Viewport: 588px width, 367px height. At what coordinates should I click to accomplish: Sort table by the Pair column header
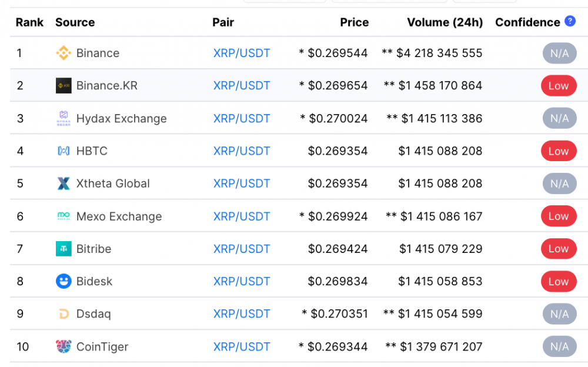pos(223,22)
